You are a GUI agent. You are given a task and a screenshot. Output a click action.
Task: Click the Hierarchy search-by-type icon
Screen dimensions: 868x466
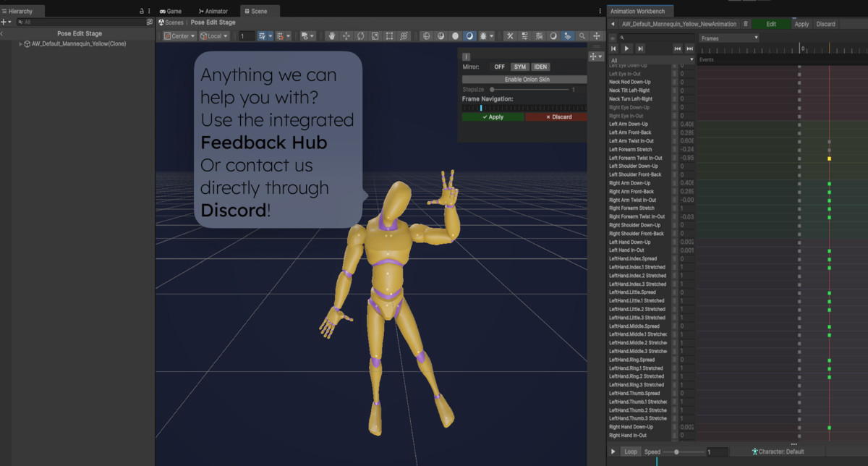point(150,22)
